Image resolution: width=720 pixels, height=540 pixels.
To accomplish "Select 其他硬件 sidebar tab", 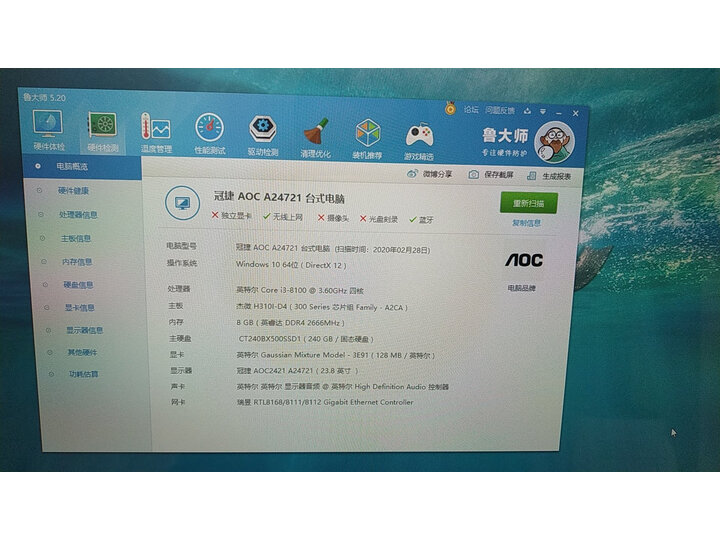I will tap(82, 352).
